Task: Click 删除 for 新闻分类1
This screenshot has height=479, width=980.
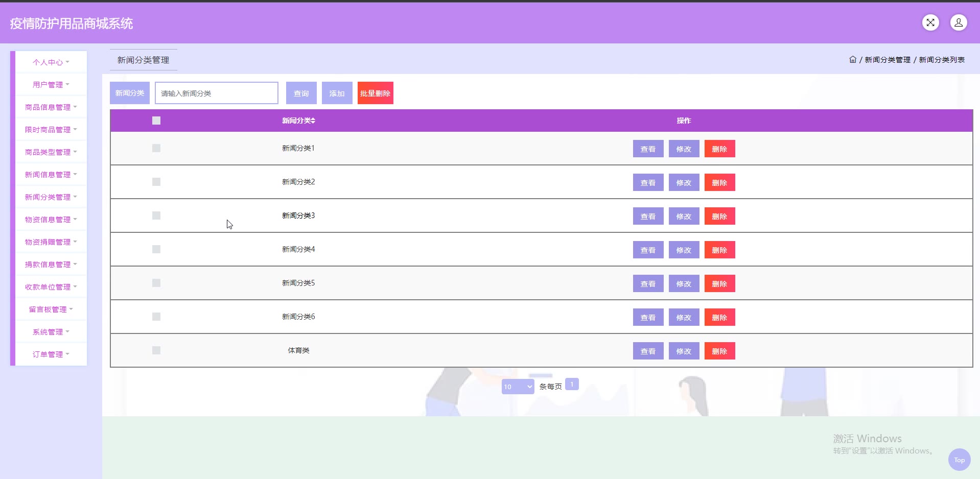Action: (x=720, y=149)
